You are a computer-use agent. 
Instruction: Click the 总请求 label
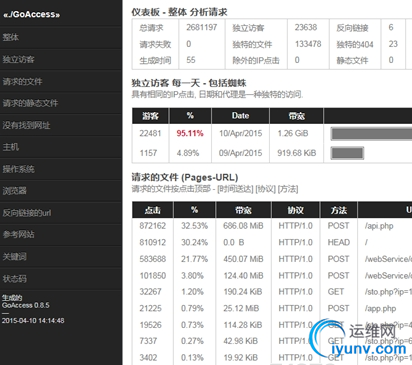tap(151, 28)
